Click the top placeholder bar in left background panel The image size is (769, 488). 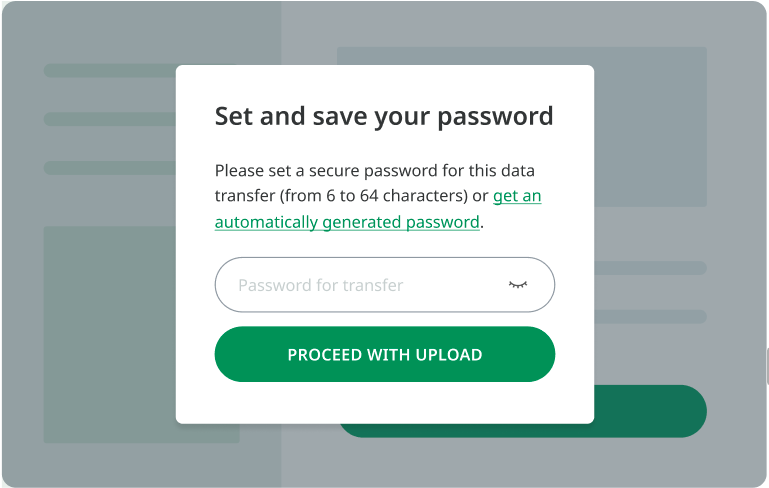tap(110, 71)
